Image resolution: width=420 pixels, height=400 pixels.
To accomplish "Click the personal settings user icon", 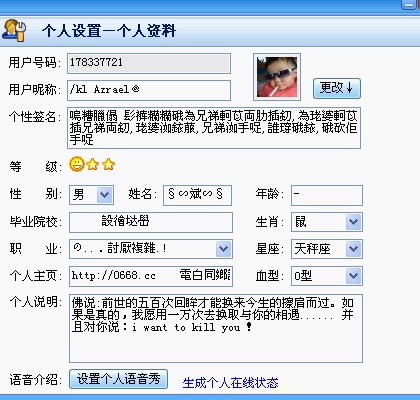I will coord(14,30).
